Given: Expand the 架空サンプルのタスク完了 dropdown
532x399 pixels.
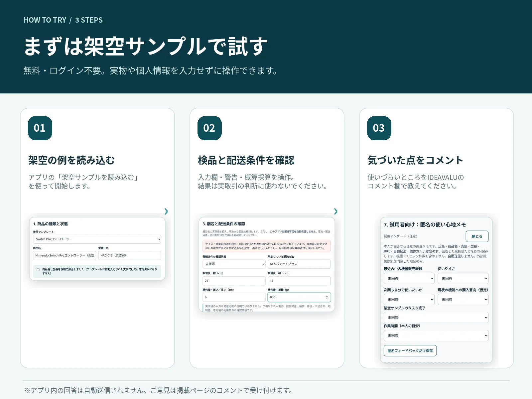Looking at the screenshot, I should point(436,318).
